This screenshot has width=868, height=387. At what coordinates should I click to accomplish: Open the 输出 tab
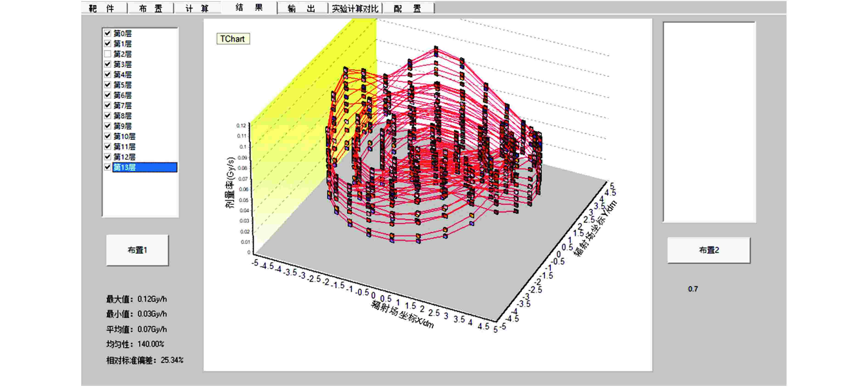[302, 9]
